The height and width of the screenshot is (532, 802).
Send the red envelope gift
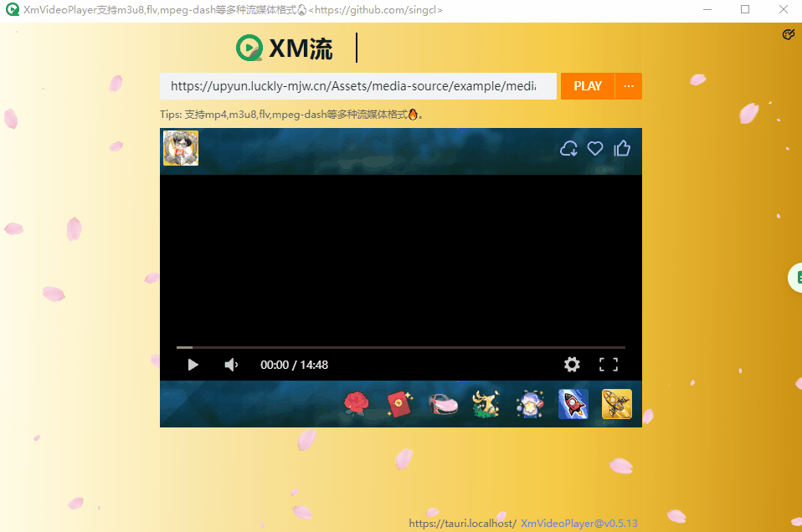pos(400,405)
